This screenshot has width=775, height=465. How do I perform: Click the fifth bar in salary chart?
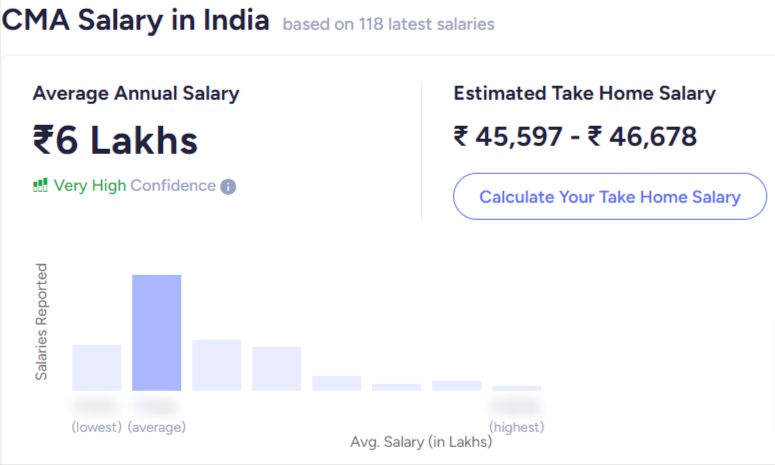tap(337, 383)
